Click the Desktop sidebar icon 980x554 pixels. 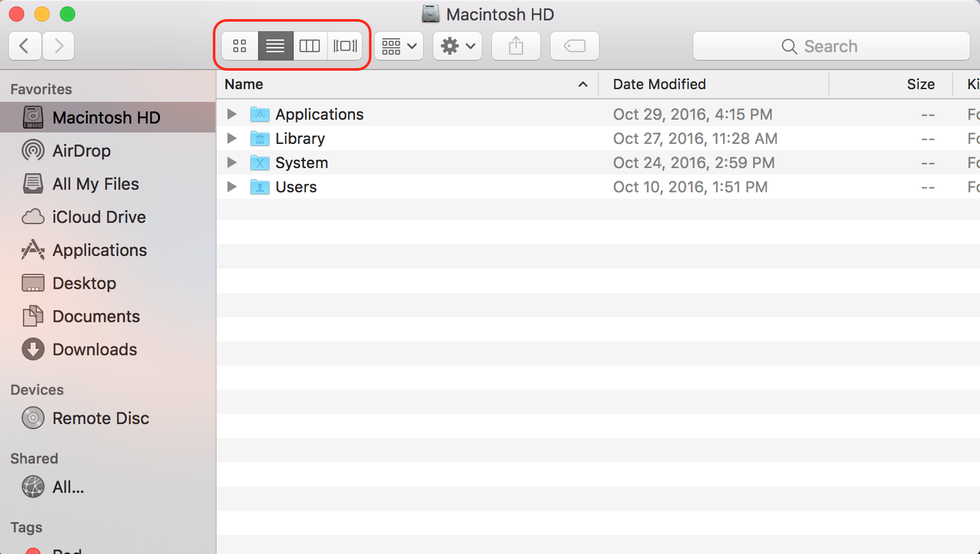[33, 283]
